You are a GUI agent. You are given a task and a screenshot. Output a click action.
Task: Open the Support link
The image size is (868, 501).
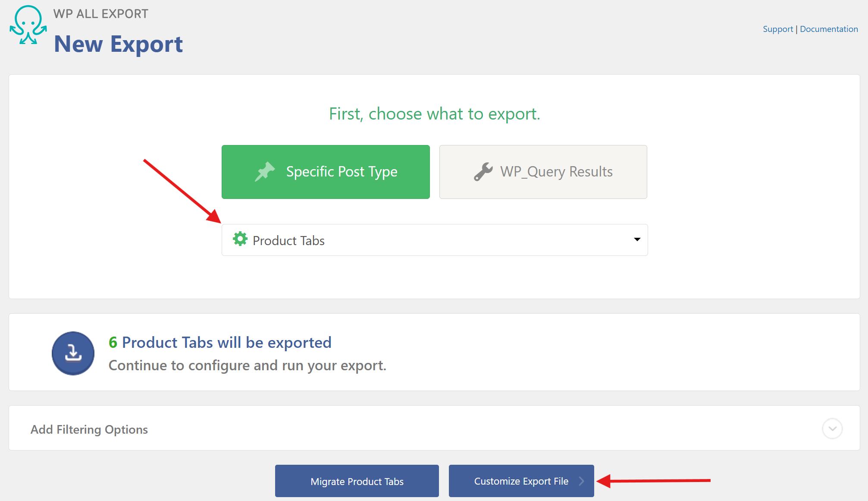(777, 29)
